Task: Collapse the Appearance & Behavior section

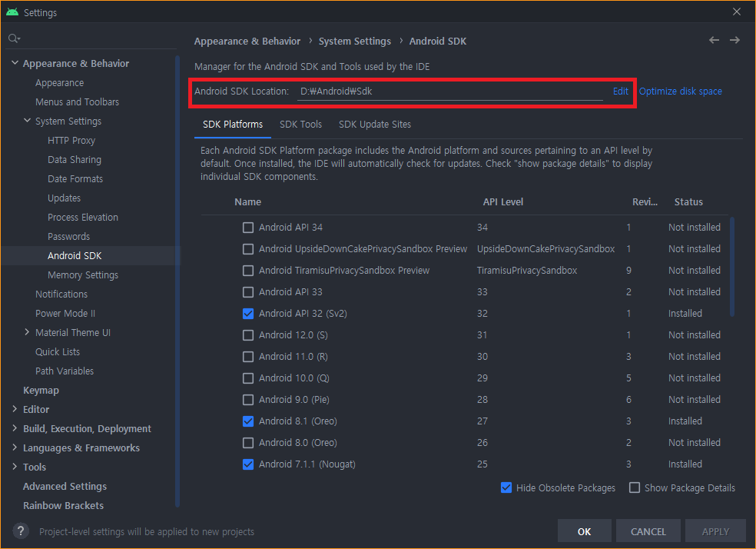Action: click(x=15, y=63)
